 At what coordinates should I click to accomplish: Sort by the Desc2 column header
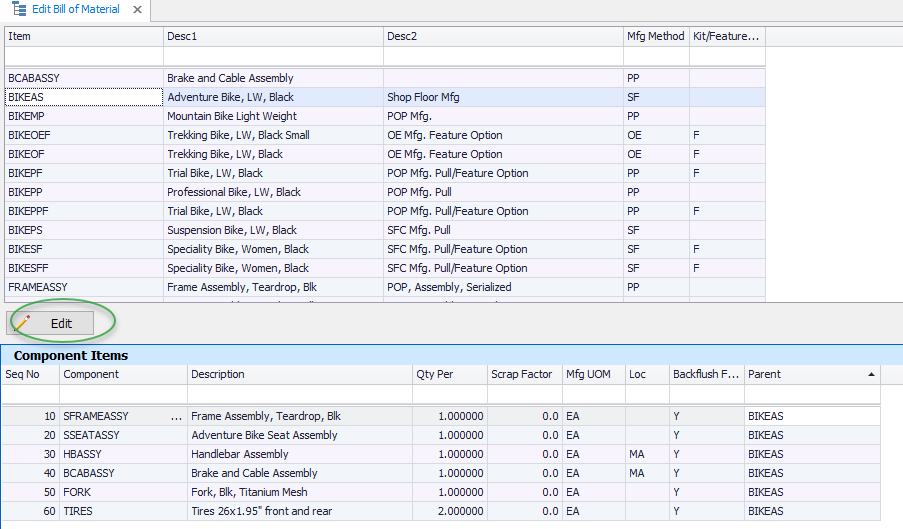[x=503, y=36]
